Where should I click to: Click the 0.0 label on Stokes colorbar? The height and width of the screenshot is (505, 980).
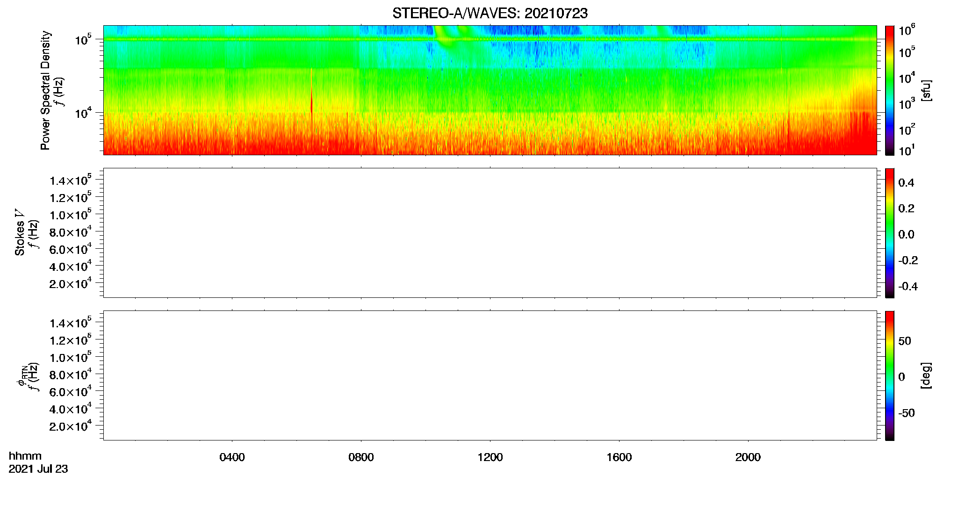click(906, 235)
